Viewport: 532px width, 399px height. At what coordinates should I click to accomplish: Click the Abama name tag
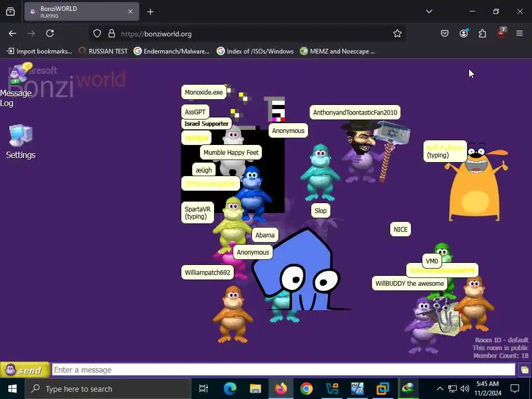pos(265,235)
